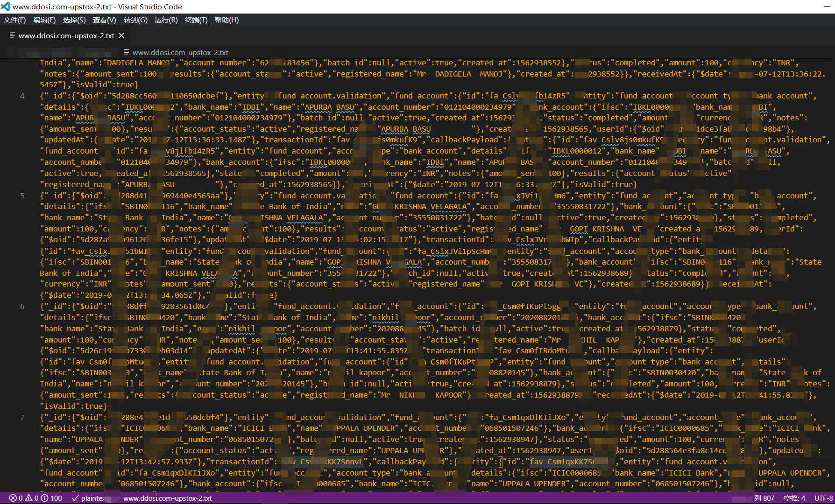Click the breadcrumb www.ddosi.com-upstox-2.txt
835x504 pixels.
tap(180, 53)
